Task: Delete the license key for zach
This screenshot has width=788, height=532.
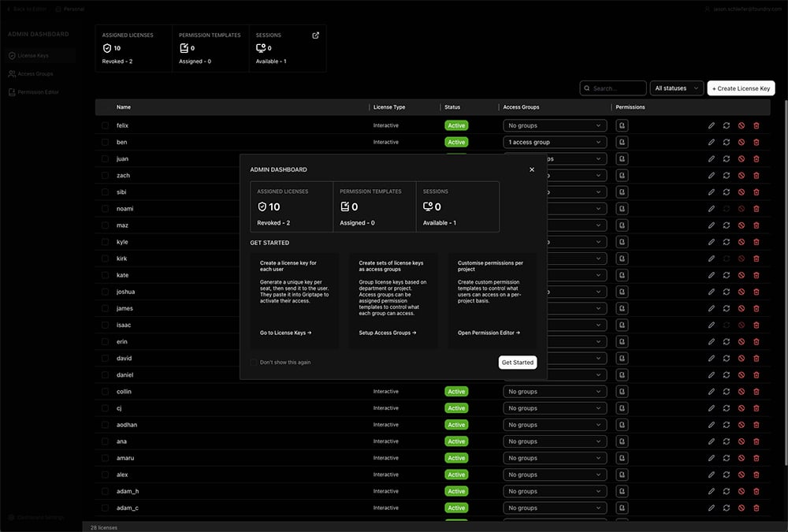Action: pos(756,176)
